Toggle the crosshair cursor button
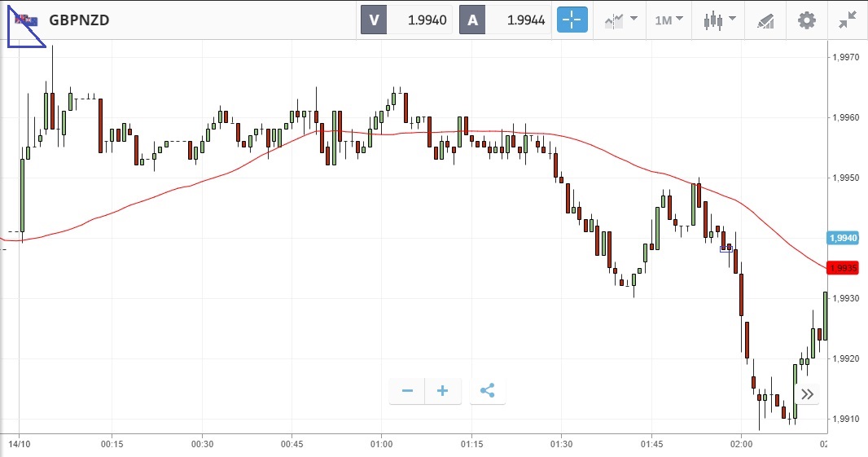 tap(572, 20)
